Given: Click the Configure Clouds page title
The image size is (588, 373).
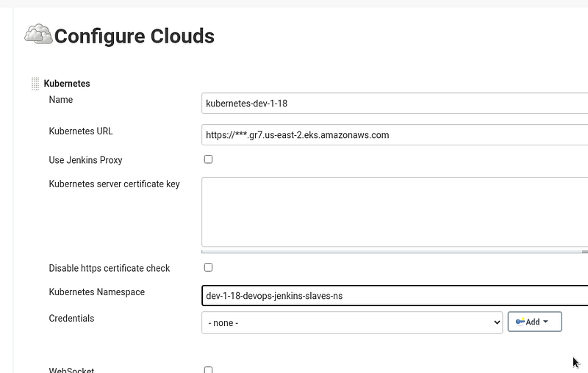Looking at the screenshot, I should click(135, 36).
